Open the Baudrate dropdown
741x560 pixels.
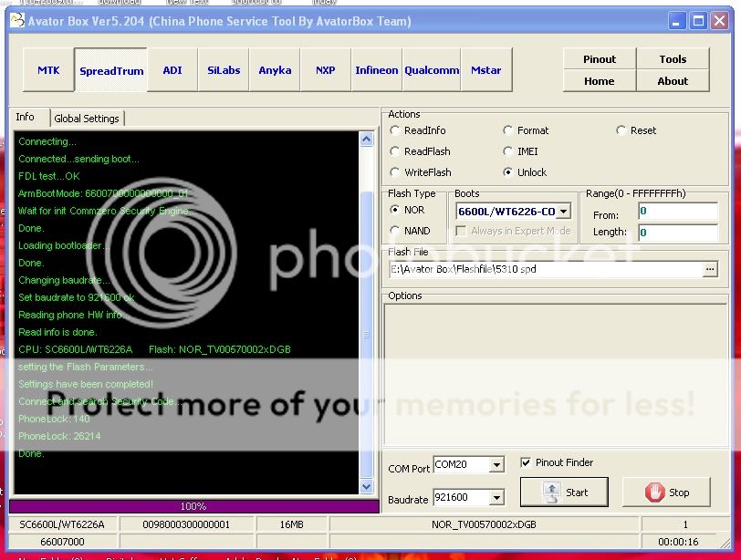496,498
